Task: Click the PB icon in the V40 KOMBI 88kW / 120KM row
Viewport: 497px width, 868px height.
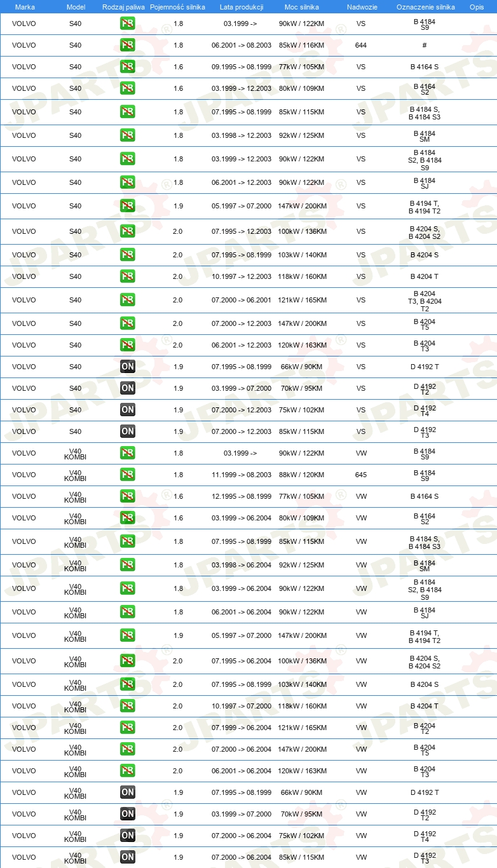Action: point(127,475)
